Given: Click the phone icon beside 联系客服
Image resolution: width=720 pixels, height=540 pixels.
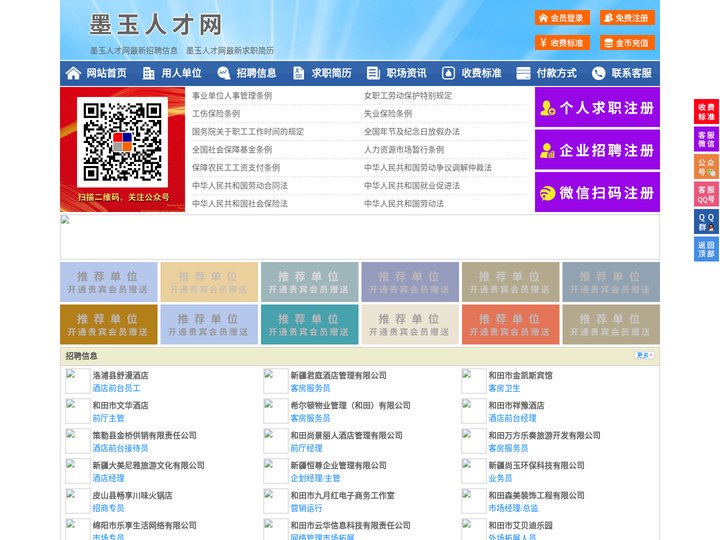Looking at the screenshot, I should click(598, 73).
